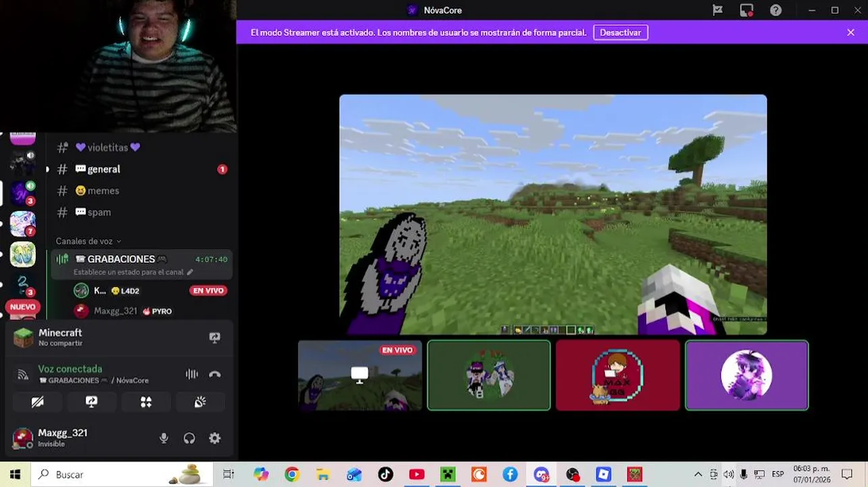Open the green swirl server icon

click(x=22, y=254)
